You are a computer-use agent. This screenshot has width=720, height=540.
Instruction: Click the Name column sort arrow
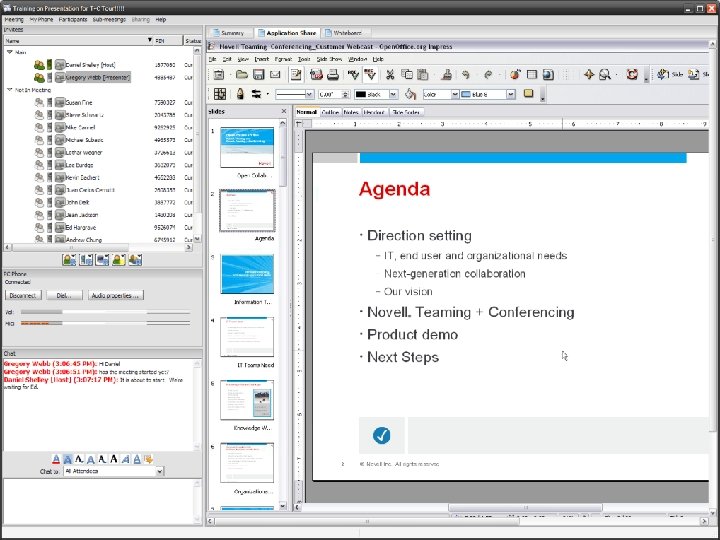(x=150, y=40)
